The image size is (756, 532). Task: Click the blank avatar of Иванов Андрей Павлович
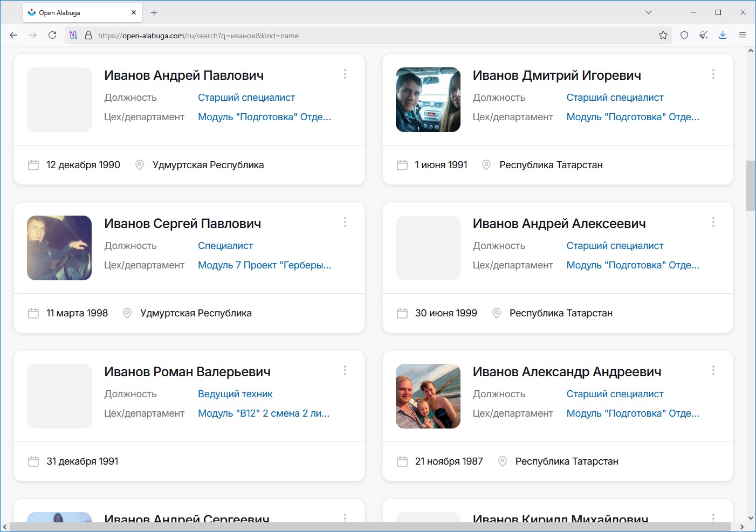pyautogui.click(x=59, y=100)
